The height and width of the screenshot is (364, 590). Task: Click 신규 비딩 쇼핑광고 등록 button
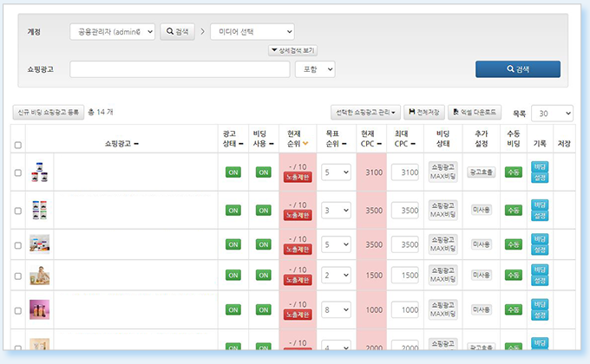tap(49, 112)
